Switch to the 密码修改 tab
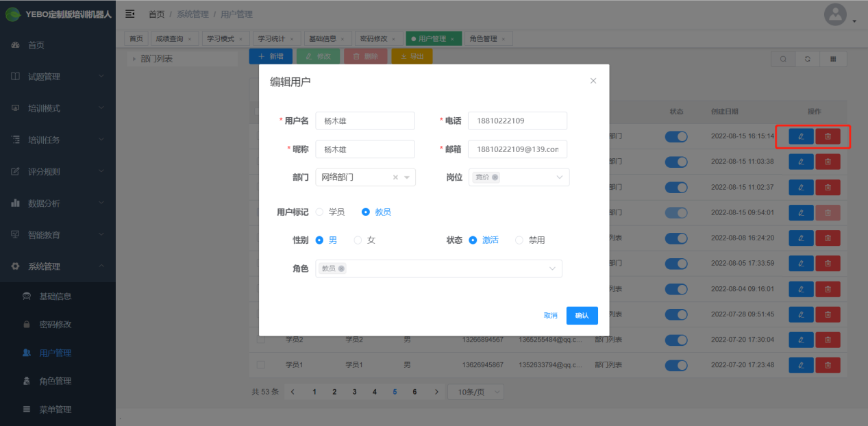The image size is (868, 426). coord(377,39)
